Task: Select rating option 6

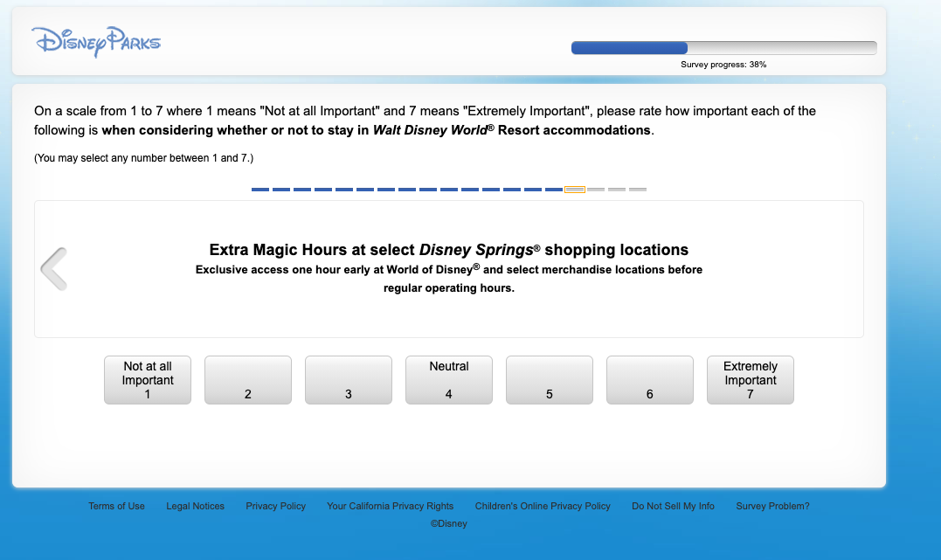Action: point(649,379)
